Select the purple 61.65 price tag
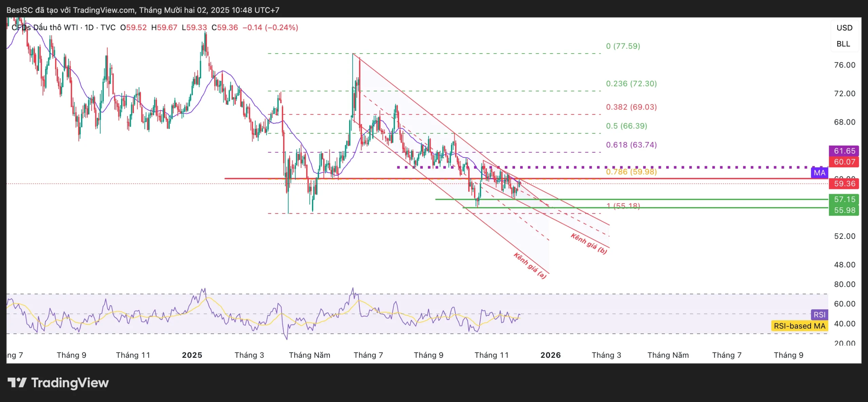868x402 pixels. (844, 151)
